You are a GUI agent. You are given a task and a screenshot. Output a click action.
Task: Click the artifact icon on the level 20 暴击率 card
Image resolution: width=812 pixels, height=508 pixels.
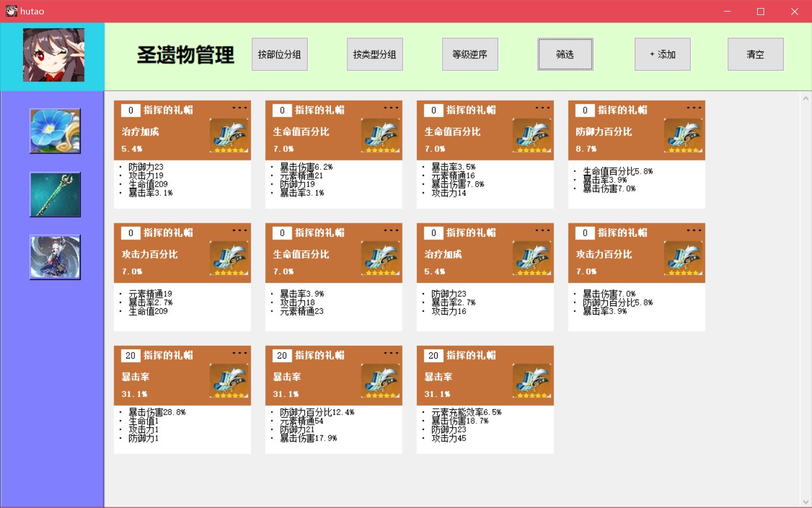pyautogui.click(x=229, y=380)
